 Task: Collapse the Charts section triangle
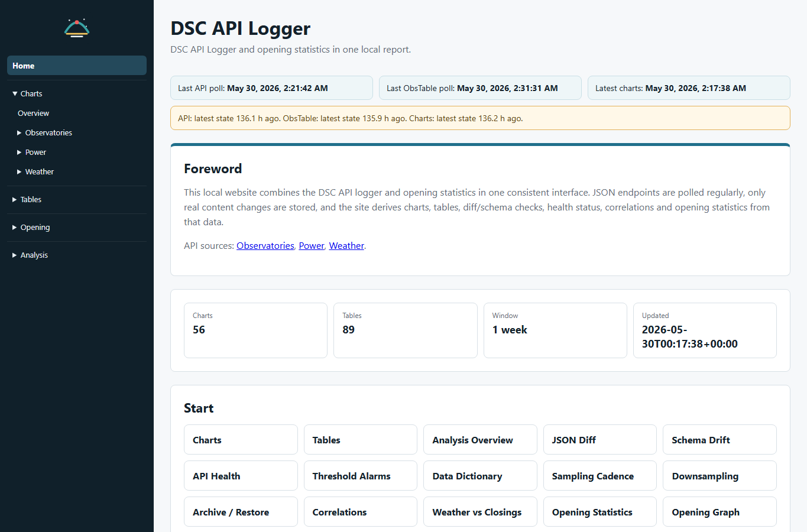click(x=15, y=93)
